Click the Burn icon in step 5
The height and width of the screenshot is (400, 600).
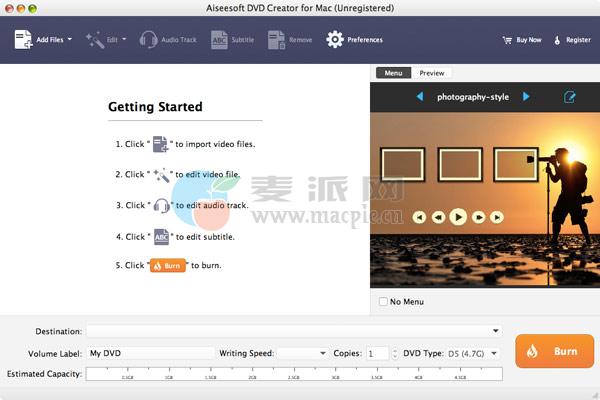[168, 265]
